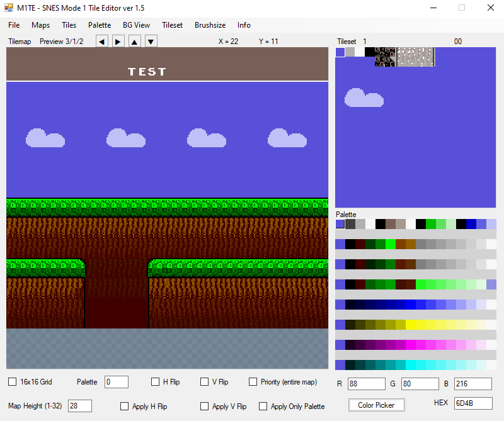Click the right arrow scroll button
Screen dimensions: 504x421
pyautogui.click(x=118, y=42)
